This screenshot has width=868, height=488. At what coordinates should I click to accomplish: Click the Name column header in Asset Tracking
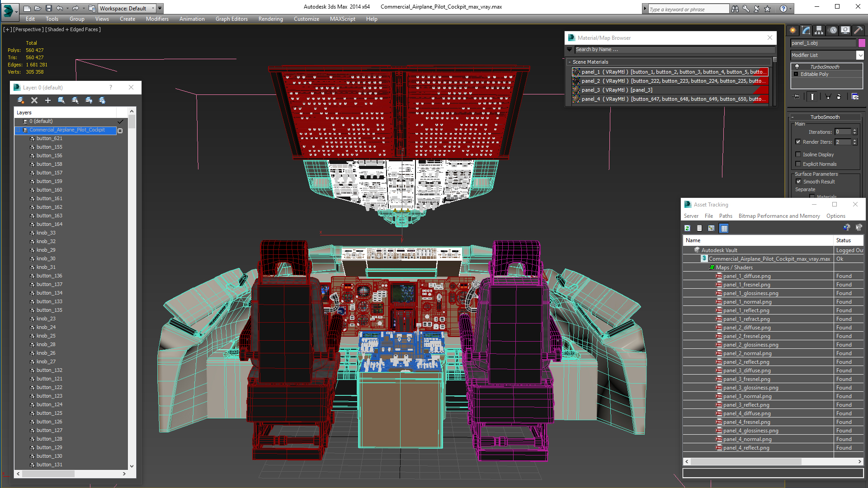click(758, 240)
